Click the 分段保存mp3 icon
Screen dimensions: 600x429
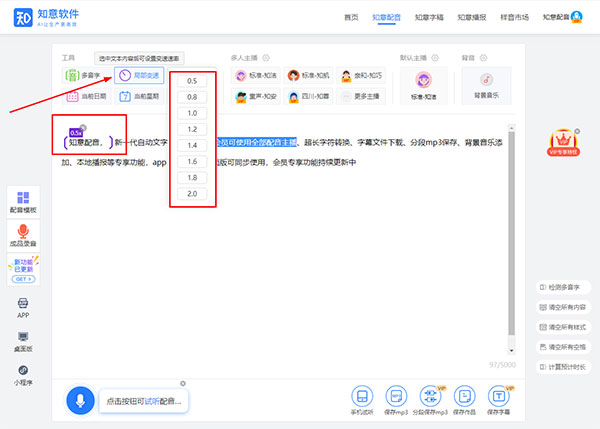(x=429, y=398)
